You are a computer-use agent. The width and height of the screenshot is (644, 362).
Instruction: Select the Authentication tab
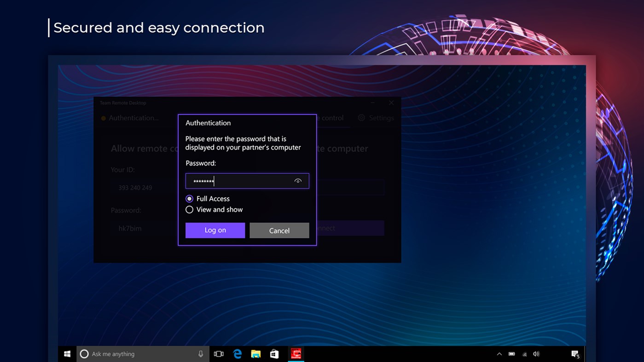coord(132,118)
